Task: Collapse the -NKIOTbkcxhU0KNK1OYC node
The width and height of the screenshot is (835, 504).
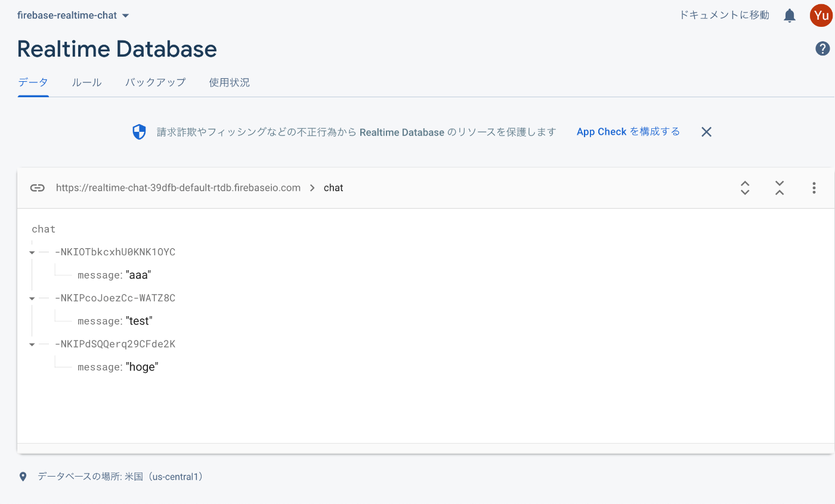Action: tap(32, 252)
